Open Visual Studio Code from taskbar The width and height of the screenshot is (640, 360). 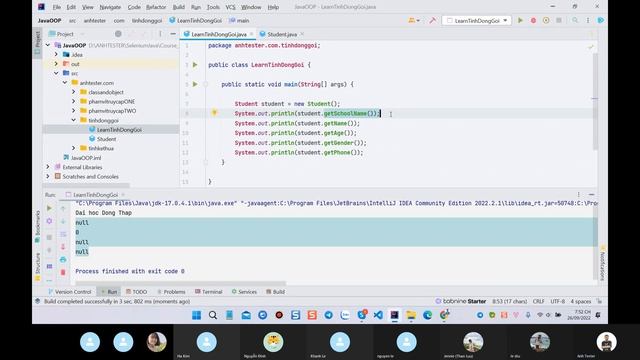(x=378, y=315)
